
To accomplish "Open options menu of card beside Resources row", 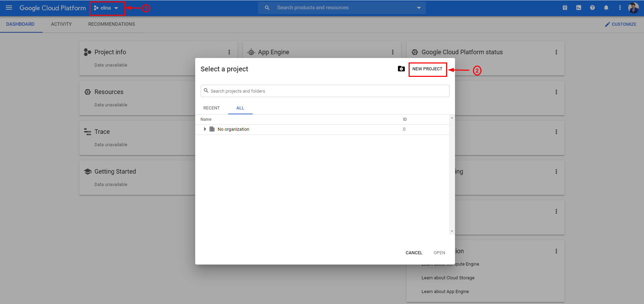I will point(556,92).
